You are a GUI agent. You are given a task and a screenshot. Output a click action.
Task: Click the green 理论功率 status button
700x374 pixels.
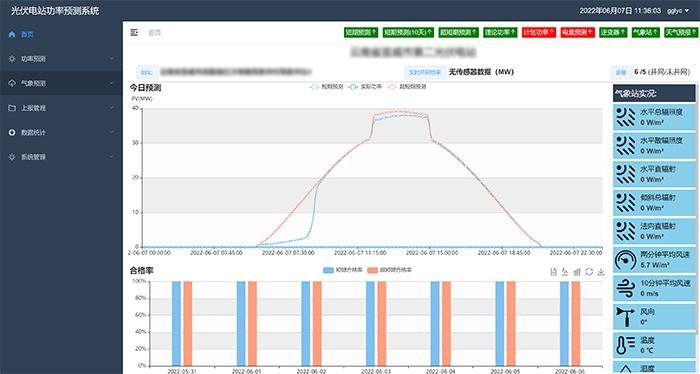click(500, 32)
